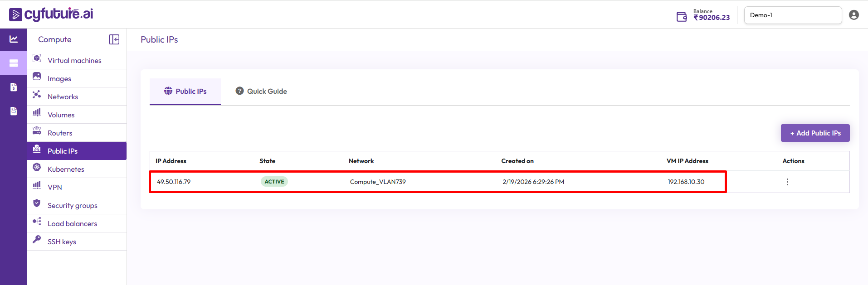Open the billing invoice icon in left rail

14,87
